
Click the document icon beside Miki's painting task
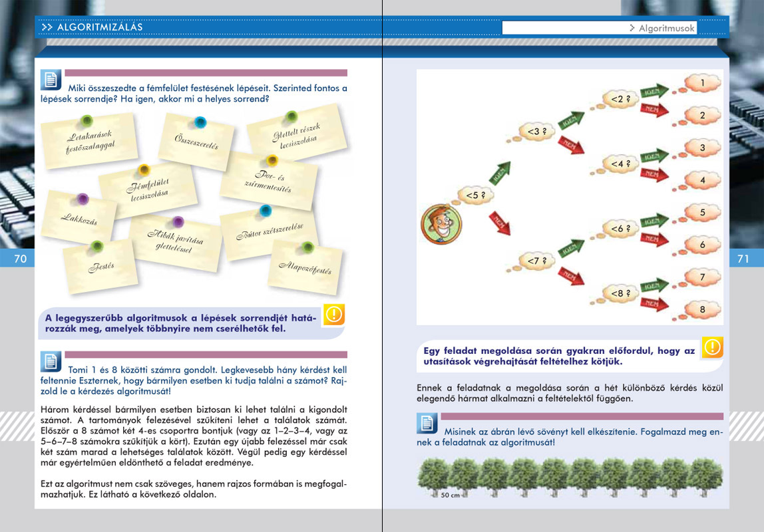(x=51, y=80)
